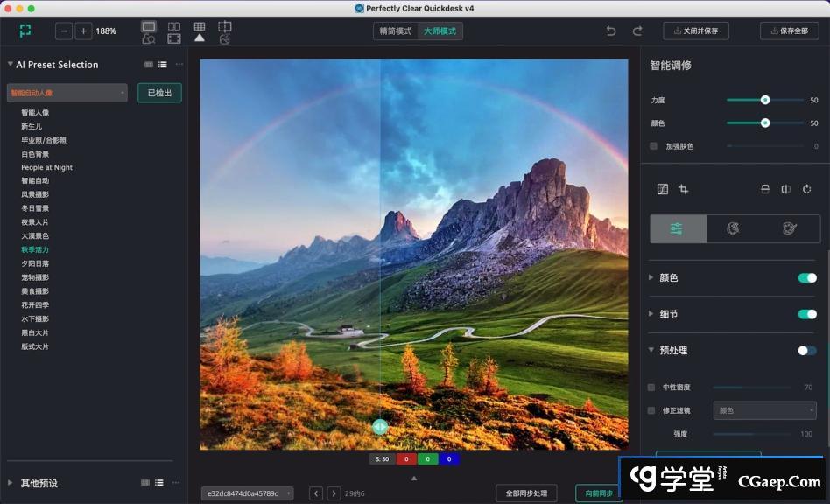Switch to 精简模式 tab
The image size is (830, 504).
(x=395, y=31)
